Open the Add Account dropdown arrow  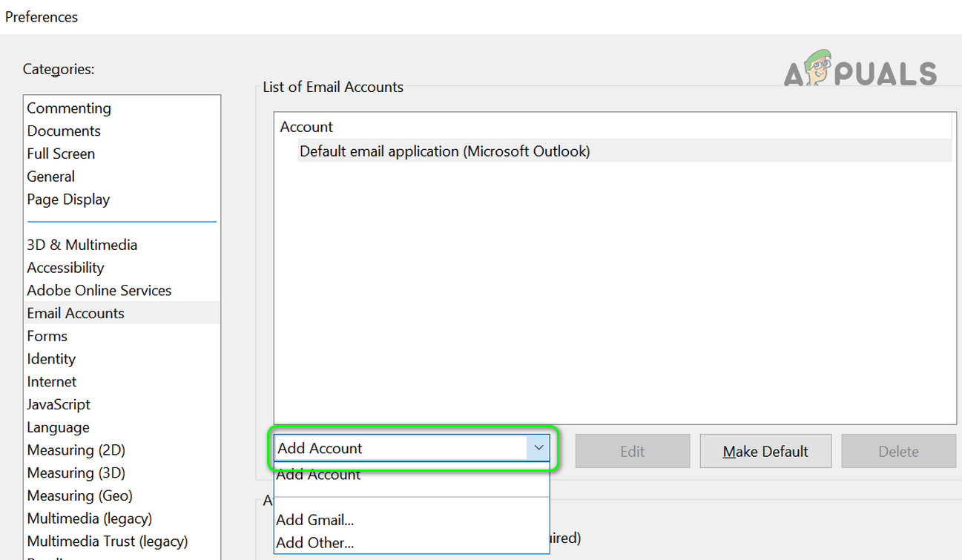pyautogui.click(x=538, y=448)
